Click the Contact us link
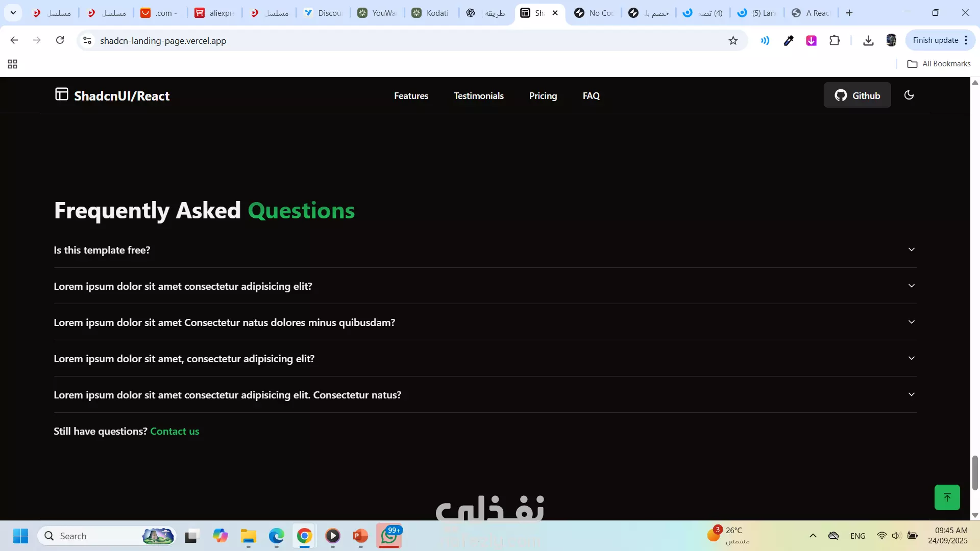The width and height of the screenshot is (980, 551). tap(175, 431)
